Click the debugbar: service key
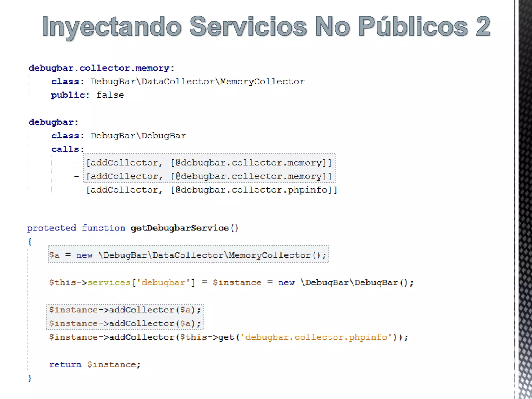532x399 pixels. point(54,122)
